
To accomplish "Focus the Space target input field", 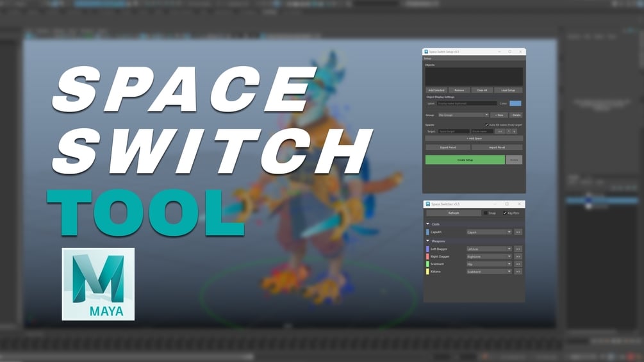I will pyautogui.click(x=454, y=131).
